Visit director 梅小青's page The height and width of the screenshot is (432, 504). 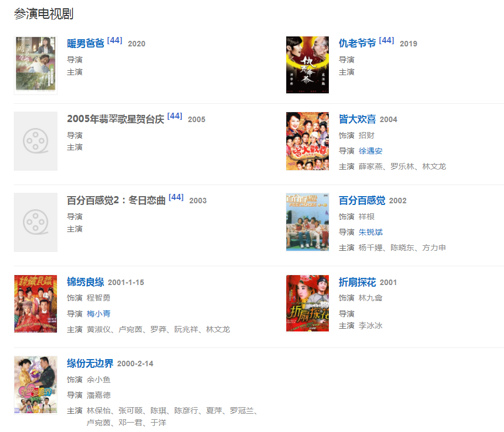pyautogui.click(x=98, y=314)
